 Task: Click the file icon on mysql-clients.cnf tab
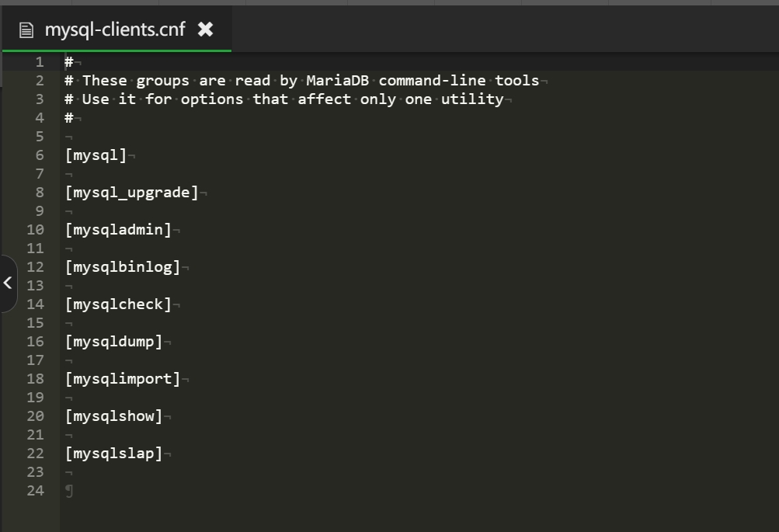point(26,30)
